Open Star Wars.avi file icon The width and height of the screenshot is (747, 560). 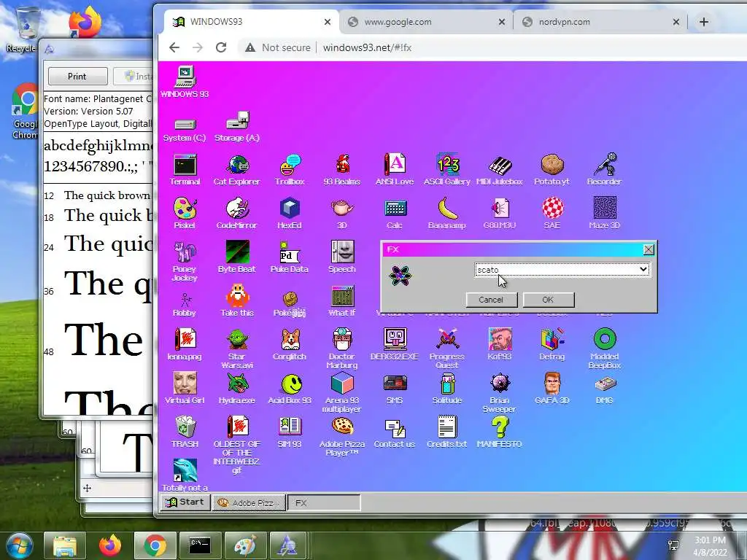tap(237, 349)
